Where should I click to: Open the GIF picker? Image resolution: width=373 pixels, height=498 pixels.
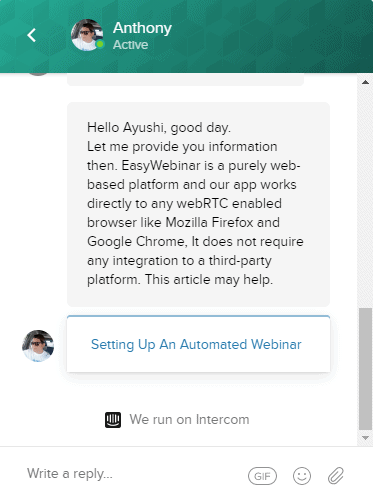pyautogui.click(x=262, y=476)
